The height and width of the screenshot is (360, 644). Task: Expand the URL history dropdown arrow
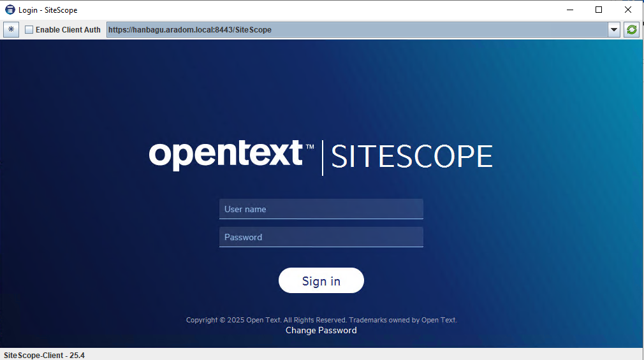614,29
